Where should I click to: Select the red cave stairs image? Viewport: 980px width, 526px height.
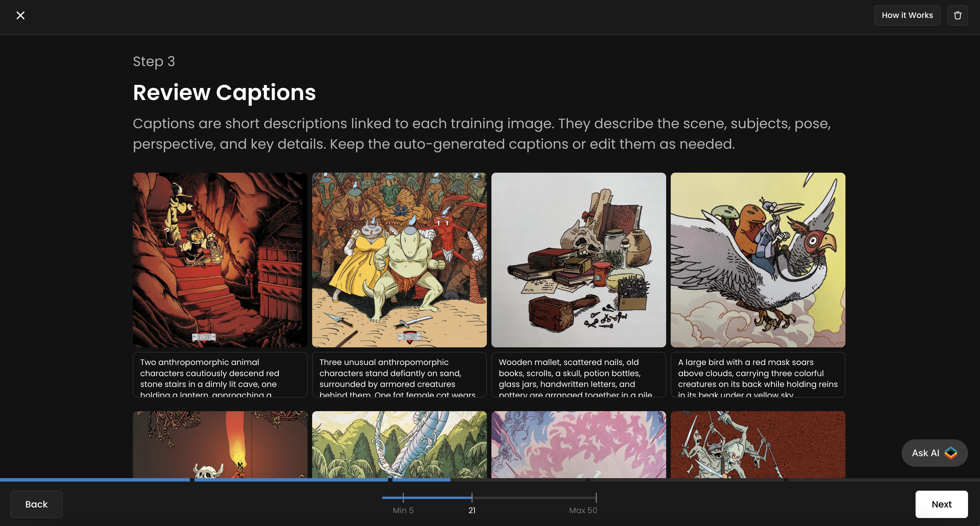(x=220, y=260)
